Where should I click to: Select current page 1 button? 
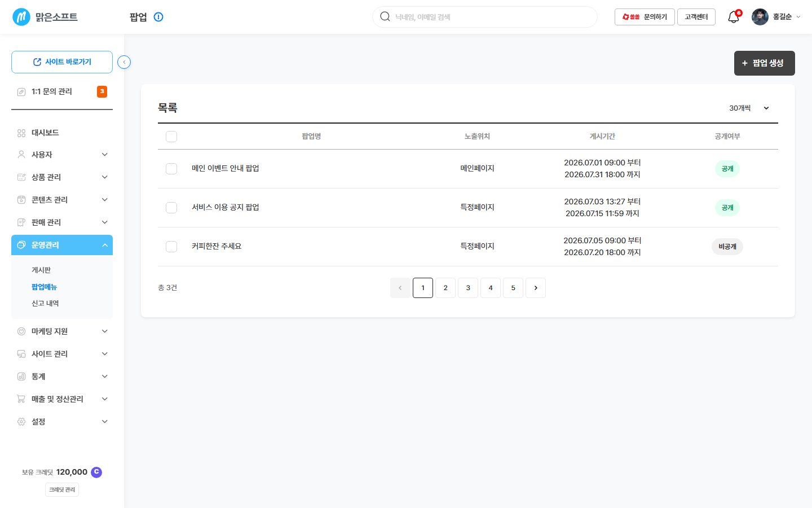click(x=423, y=288)
